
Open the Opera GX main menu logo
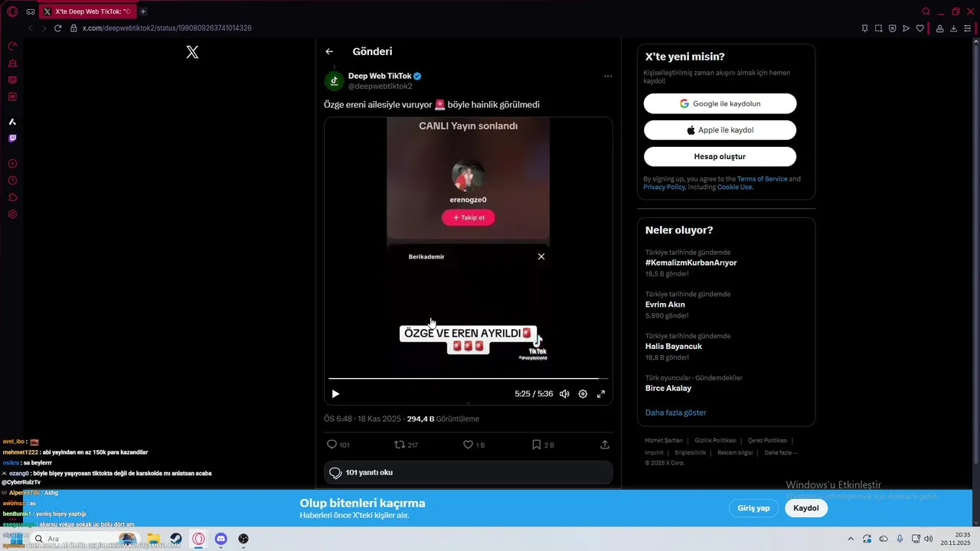(x=12, y=11)
